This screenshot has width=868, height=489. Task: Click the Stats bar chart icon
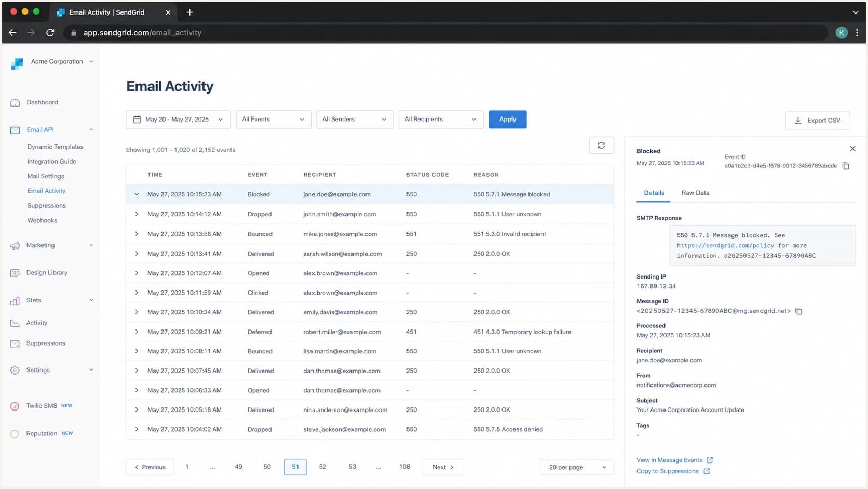tap(15, 301)
